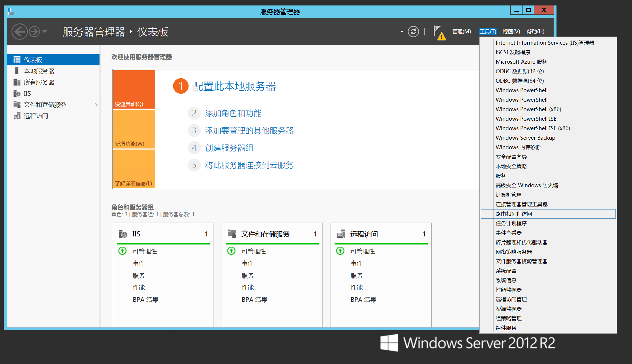Open the 管理(M) menu
Screen dimensions: 632x364
(x=461, y=31)
